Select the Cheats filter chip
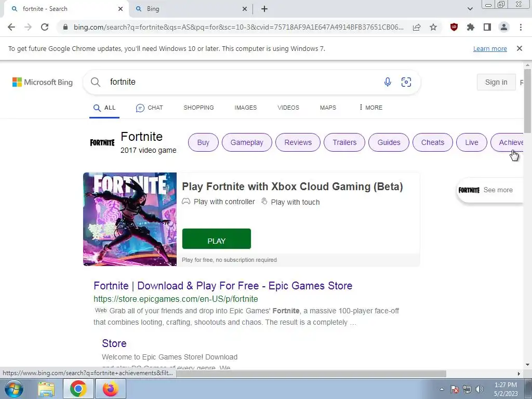Image resolution: width=532 pixels, height=399 pixels. (x=433, y=142)
